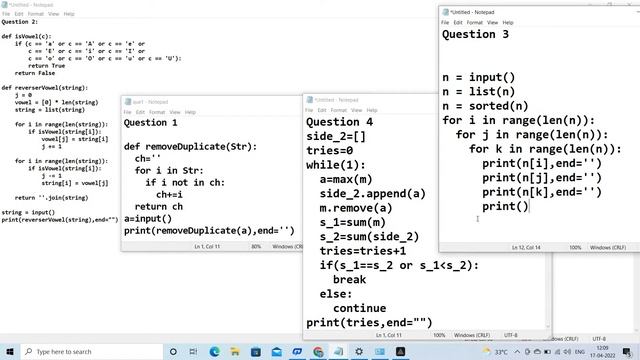This screenshot has height=360, width=640.
Task: Click 'side_2.append(a)' in Question 4
Action: [x=373, y=193]
